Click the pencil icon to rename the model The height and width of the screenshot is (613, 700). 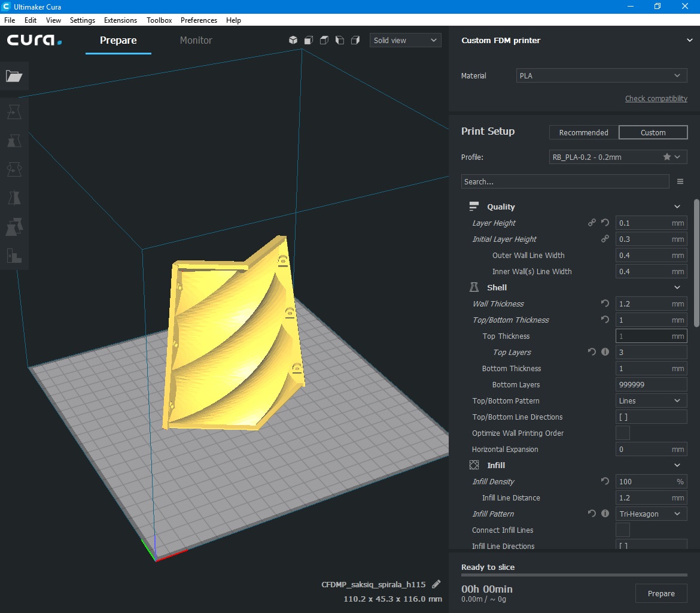[x=436, y=584]
